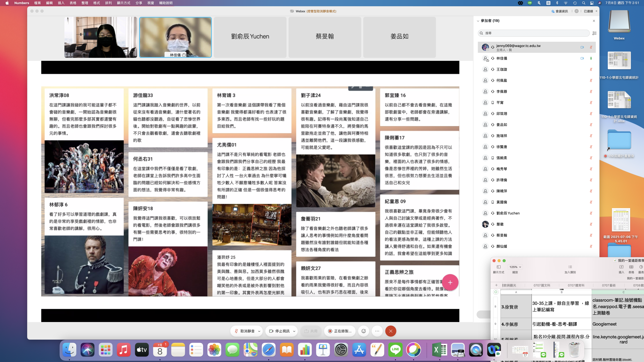Toggle 王珈漩's muted microphone icon

click(591, 69)
